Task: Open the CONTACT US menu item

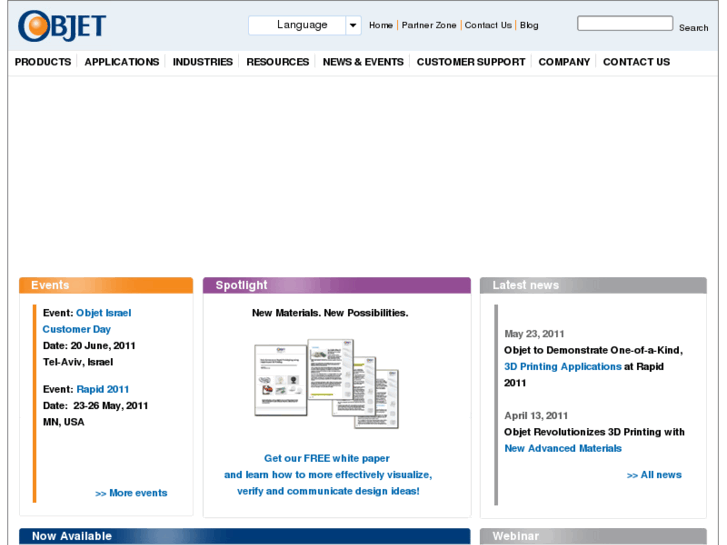Action: [636, 62]
